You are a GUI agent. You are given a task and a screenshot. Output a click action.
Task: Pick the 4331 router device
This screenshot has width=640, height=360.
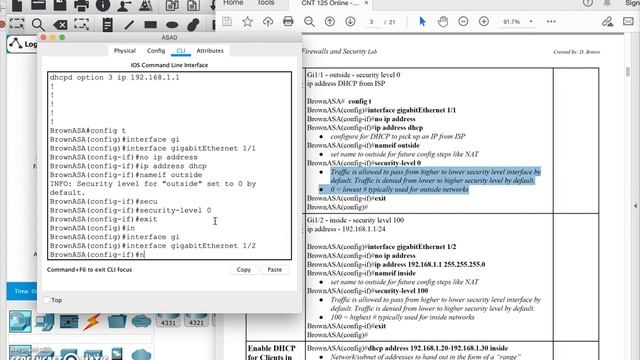(x=168, y=320)
